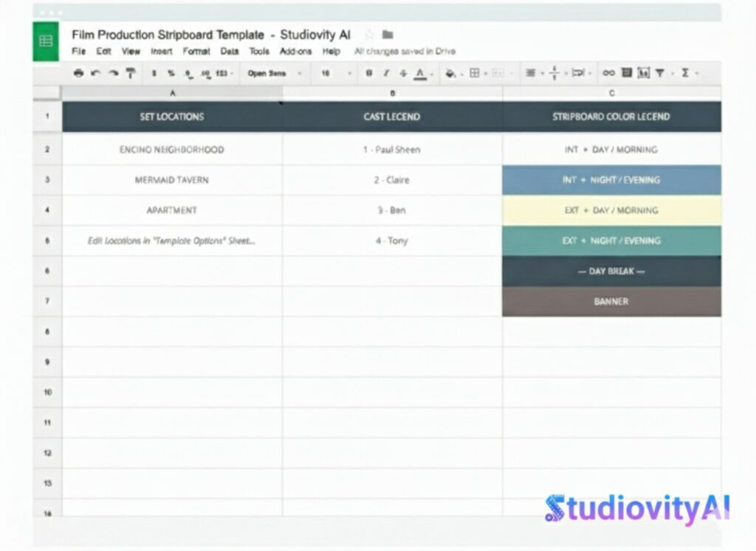
Task: Select column C header
Action: (x=612, y=93)
